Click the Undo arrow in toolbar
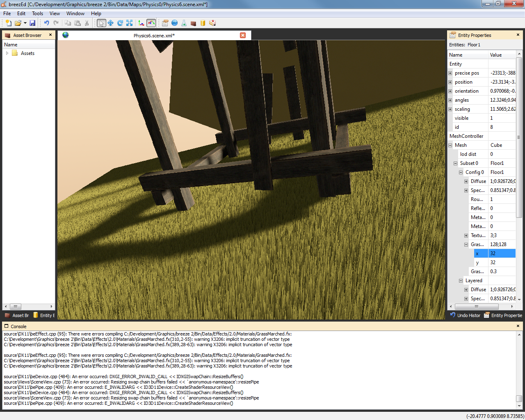Viewport: 525px width, 420px height. pos(46,23)
